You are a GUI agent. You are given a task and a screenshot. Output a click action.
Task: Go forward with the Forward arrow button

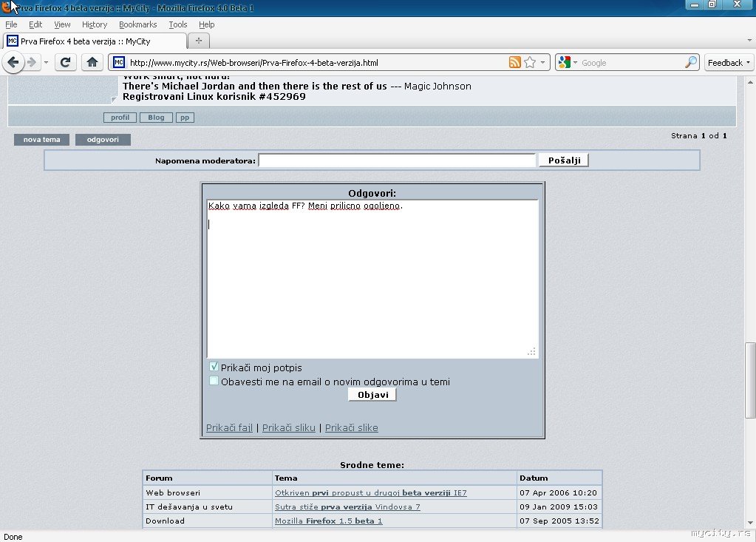pos(32,63)
